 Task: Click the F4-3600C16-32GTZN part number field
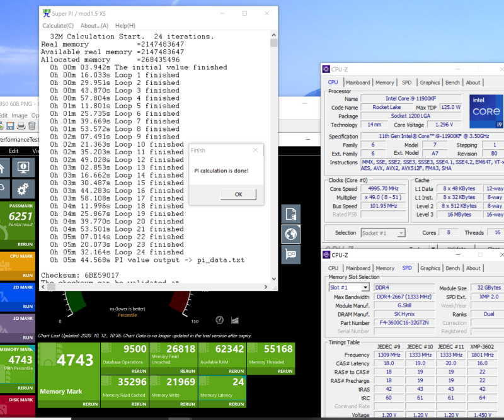[x=404, y=322]
